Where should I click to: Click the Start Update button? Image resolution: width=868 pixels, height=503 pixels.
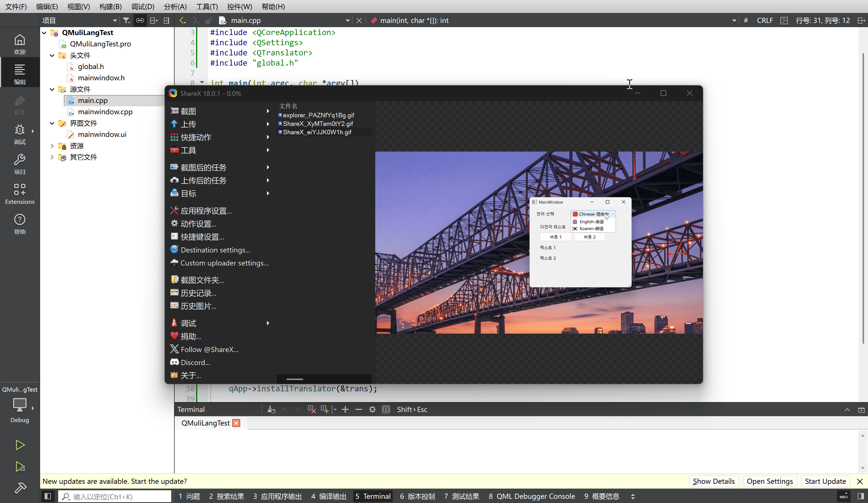click(825, 481)
